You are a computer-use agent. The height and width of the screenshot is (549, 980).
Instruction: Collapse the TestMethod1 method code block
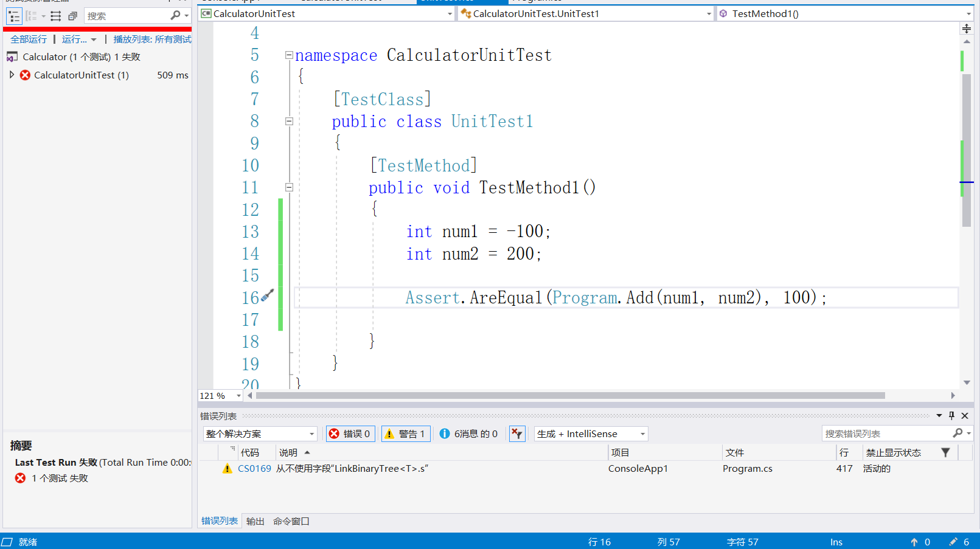289,188
